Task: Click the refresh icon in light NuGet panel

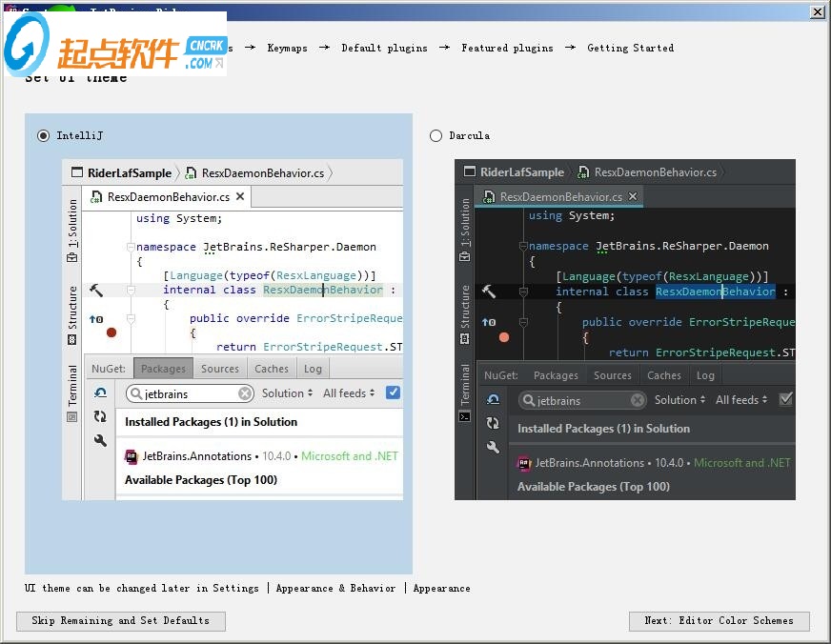Action: [x=100, y=416]
